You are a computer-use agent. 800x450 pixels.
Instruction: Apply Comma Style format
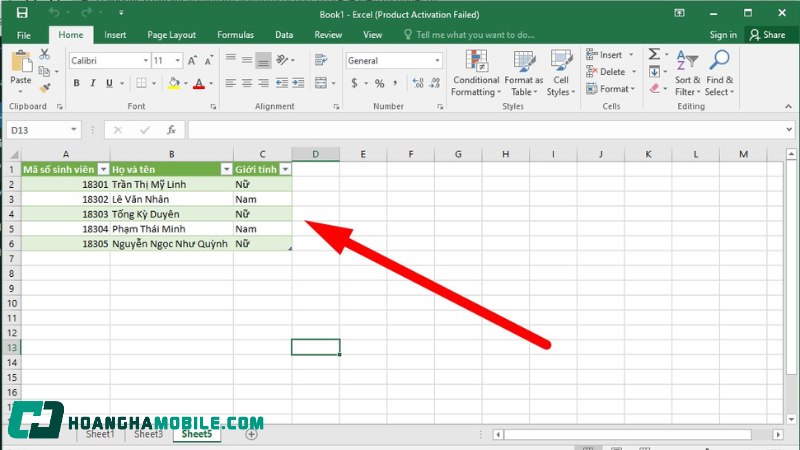(395, 83)
